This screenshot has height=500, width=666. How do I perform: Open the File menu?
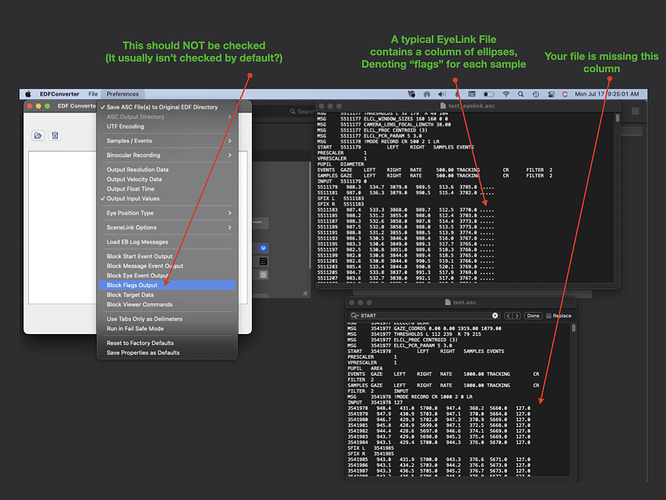93,94
